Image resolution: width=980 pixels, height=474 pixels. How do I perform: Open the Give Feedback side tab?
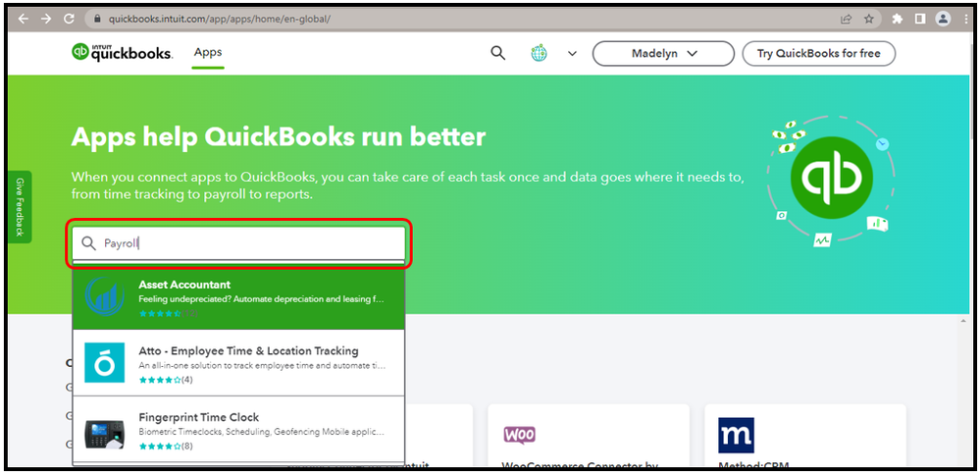coord(20,207)
